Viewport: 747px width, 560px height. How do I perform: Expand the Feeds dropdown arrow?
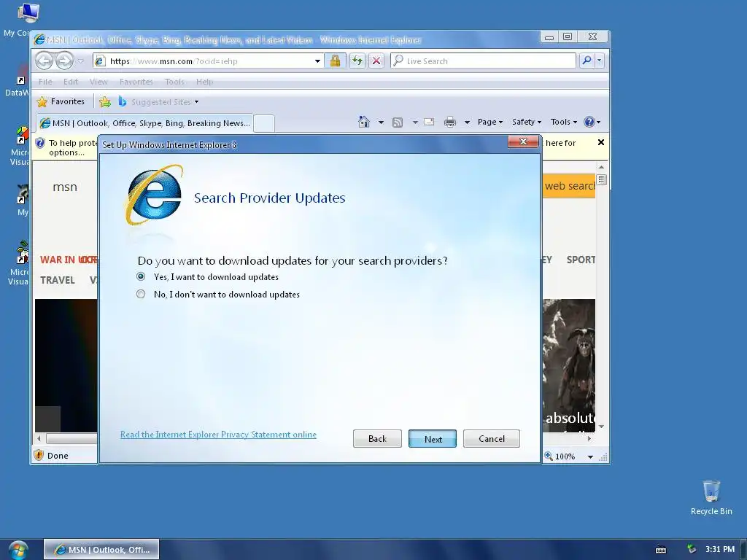(415, 122)
